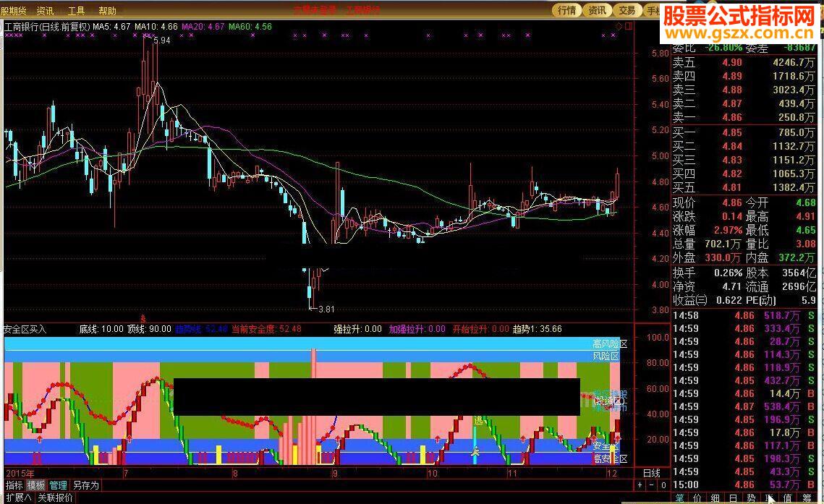Viewport: 824px width, 504px height.
Task: Click the 风险区 zone label
Action: (606, 356)
